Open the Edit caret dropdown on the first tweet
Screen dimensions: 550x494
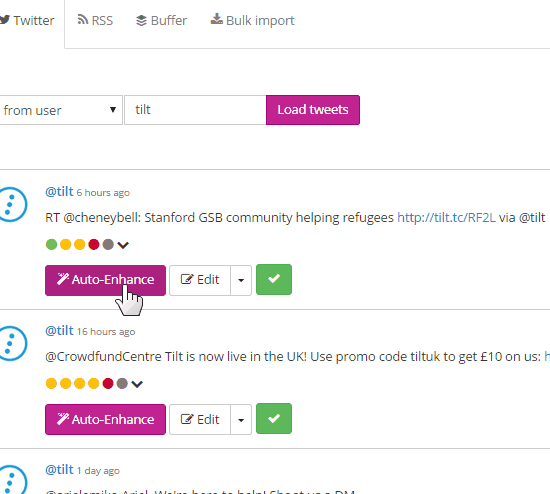241,280
